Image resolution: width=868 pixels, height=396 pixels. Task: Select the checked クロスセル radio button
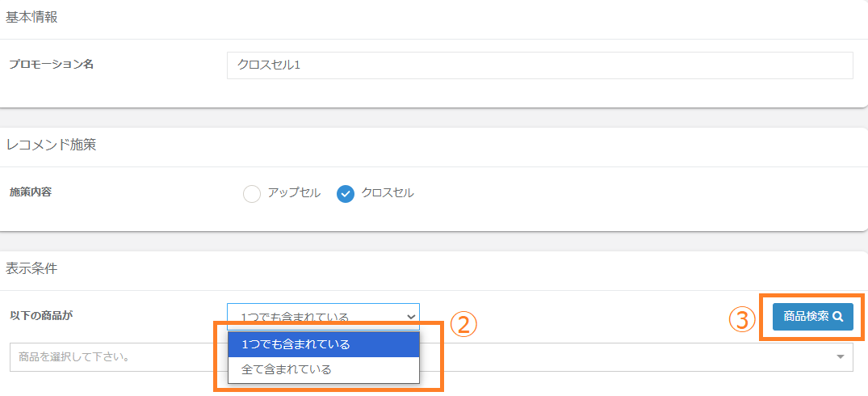(346, 194)
